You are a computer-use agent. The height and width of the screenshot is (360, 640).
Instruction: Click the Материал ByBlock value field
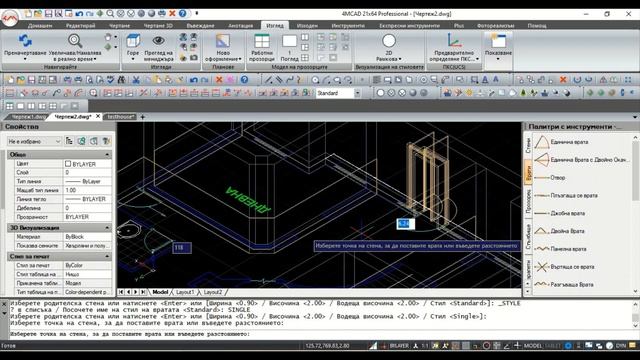87,237
